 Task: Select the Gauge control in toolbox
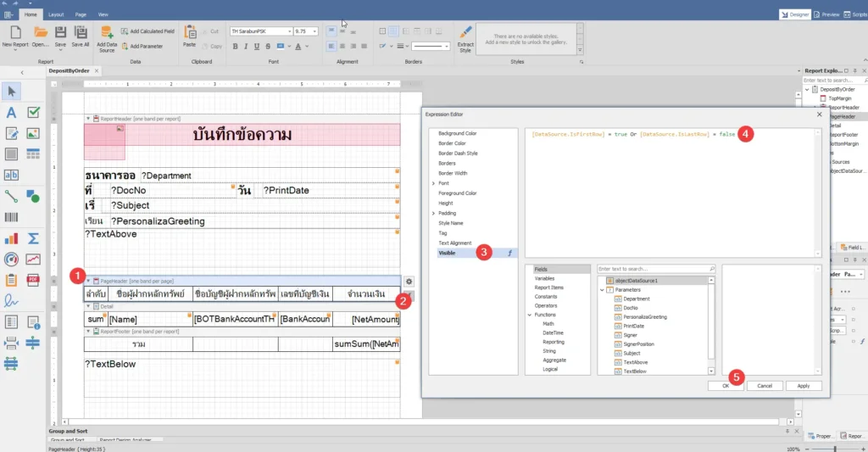12,259
